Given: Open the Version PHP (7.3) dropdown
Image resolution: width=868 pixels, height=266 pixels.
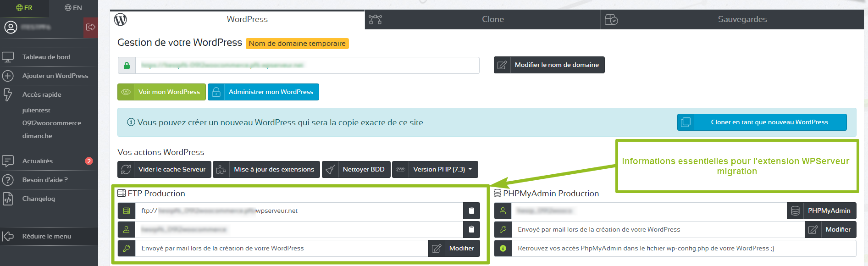Looking at the screenshot, I should click(x=442, y=169).
